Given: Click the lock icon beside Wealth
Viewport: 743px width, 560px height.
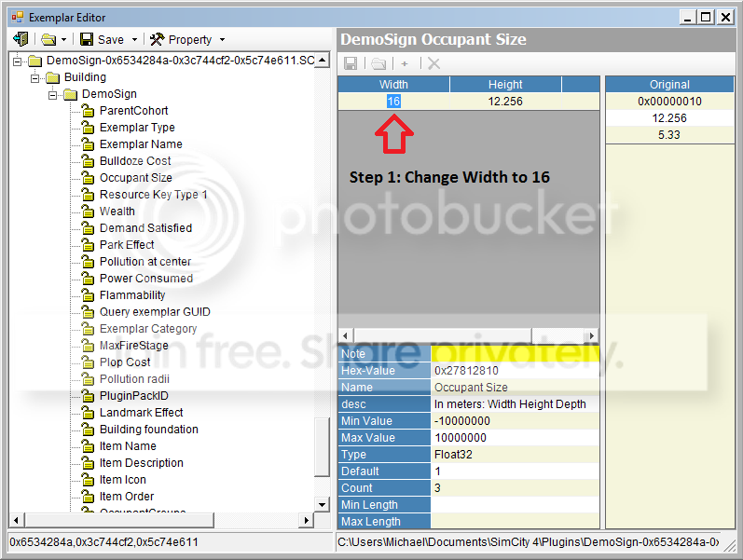Looking at the screenshot, I should pos(88,211).
